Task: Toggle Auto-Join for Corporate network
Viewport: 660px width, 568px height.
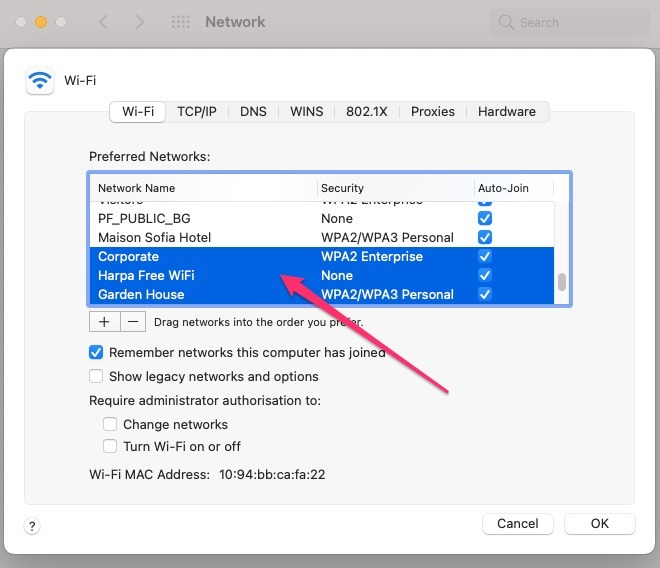Action: click(x=485, y=256)
